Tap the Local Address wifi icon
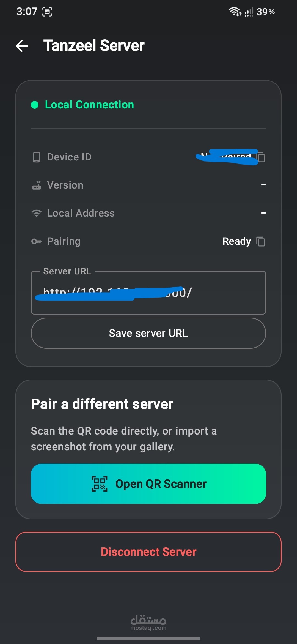 pyautogui.click(x=37, y=213)
